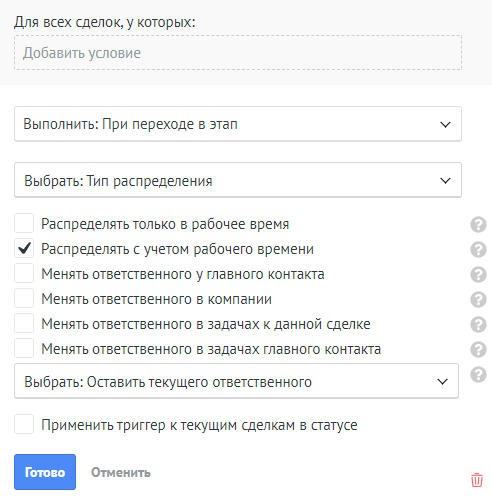The width and height of the screenshot is (492, 496).
Task: Uncheck 'Распределять с учетом рабочего времени'
Action: (24, 248)
